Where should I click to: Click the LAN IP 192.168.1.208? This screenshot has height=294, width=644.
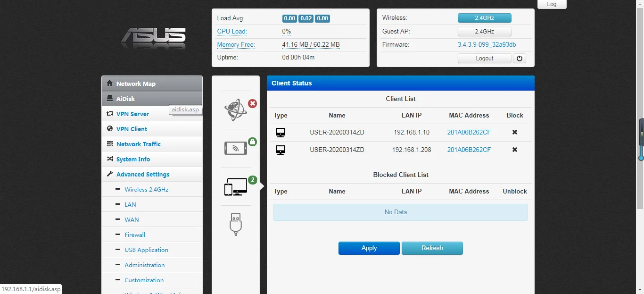click(x=412, y=150)
